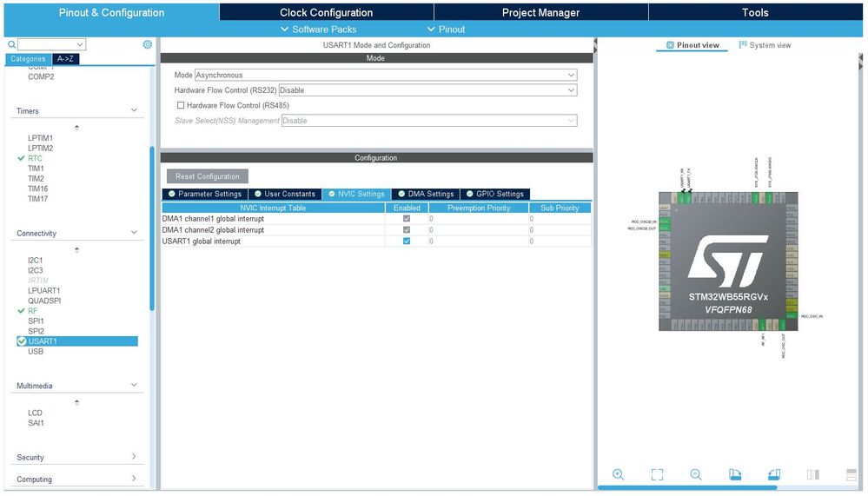The width and height of the screenshot is (868, 496).
Task: Click Sub Priority column header
Action: 560,208
